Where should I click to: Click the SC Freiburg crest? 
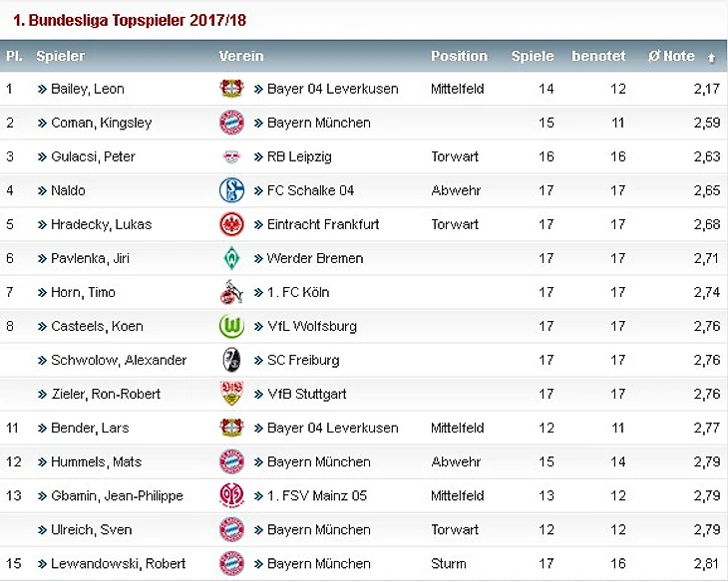point(231,360)
